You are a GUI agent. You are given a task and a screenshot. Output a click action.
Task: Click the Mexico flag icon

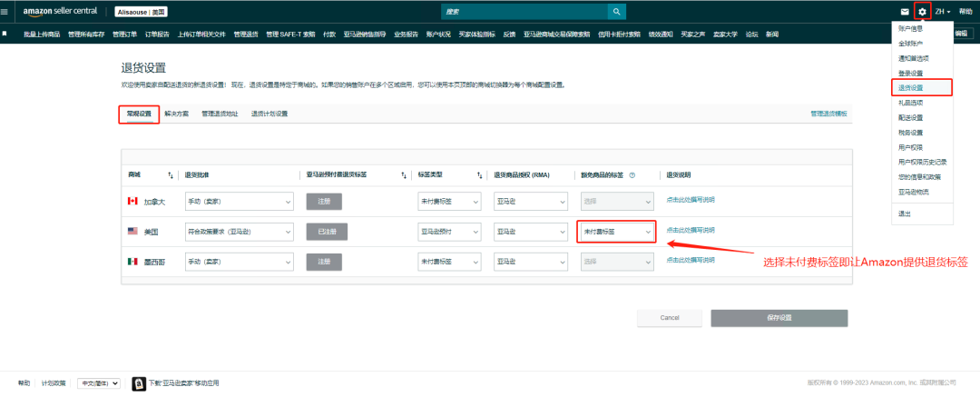132,261
